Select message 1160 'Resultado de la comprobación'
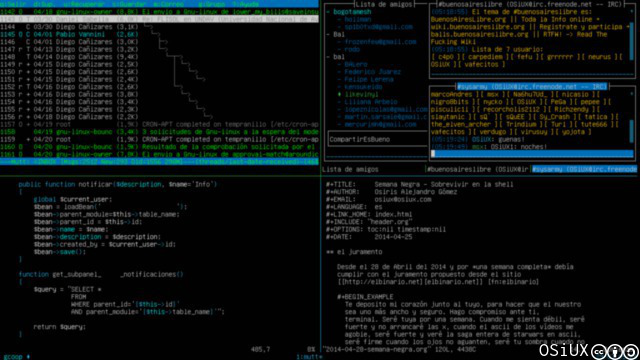Image resolution: width=640 pixels, height=360 pixels. coord(159,147)
